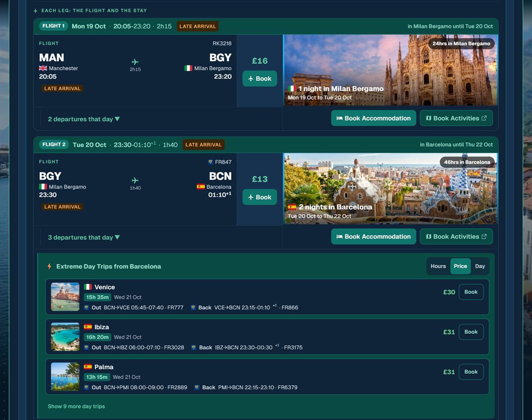
Task: Book the Palma day trip
Action: coord(471,372)
